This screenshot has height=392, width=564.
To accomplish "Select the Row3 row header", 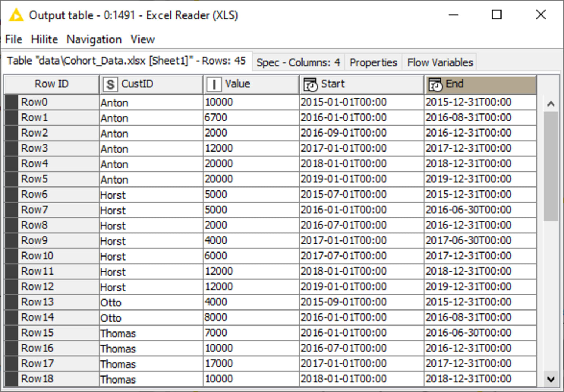I will pos(51,148).
